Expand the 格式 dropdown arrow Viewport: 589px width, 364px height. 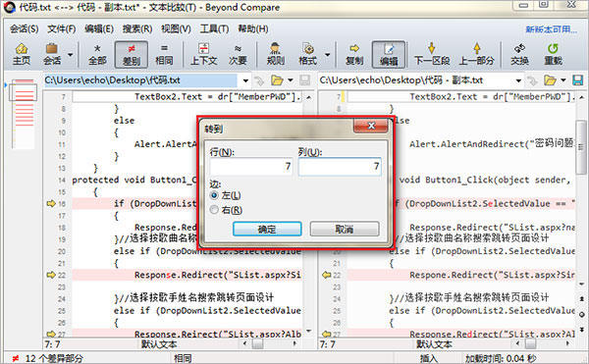(x=328, y=55)
